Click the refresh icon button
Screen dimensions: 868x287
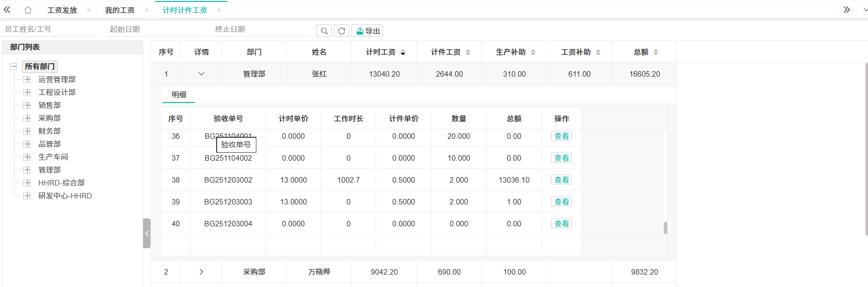(341, 31)
